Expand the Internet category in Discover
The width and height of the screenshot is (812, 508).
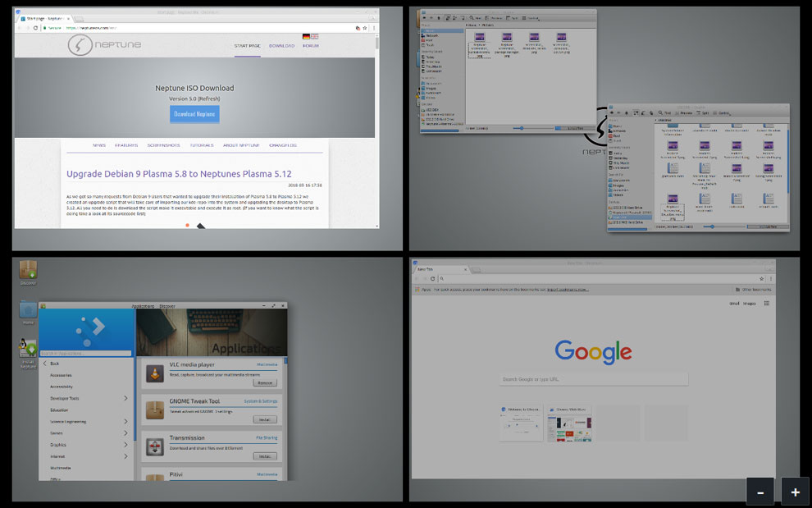(125, 456)
